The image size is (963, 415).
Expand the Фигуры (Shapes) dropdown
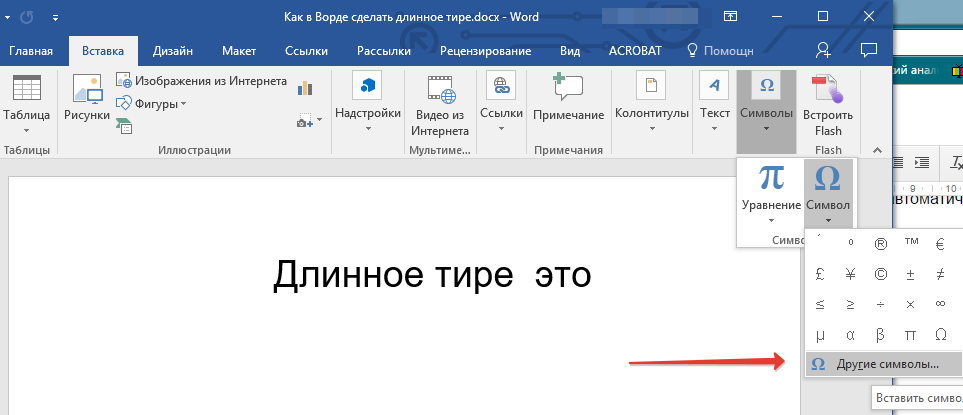(x=152, y=103)
